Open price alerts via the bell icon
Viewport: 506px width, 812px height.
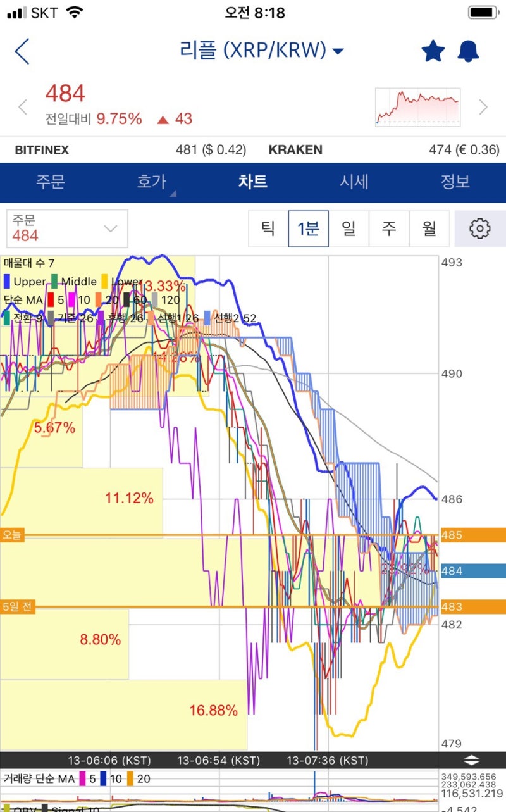(x=468, y=51)
